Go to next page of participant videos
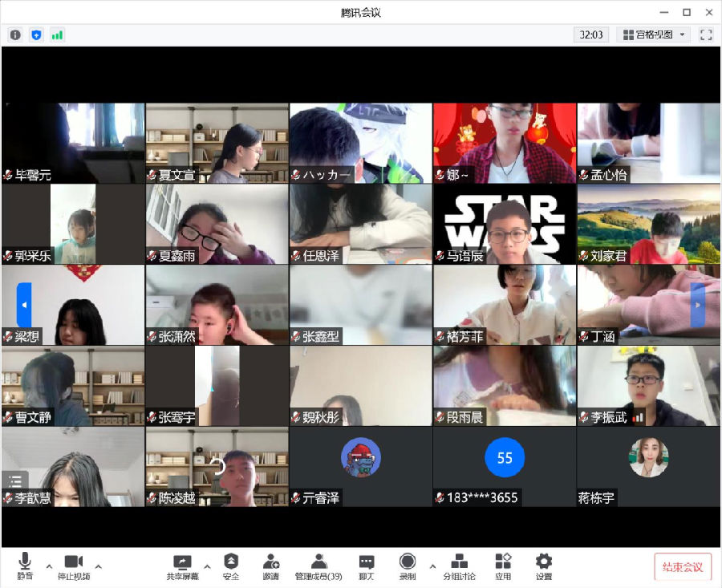The image size is (722, 588). coord(697,306)
